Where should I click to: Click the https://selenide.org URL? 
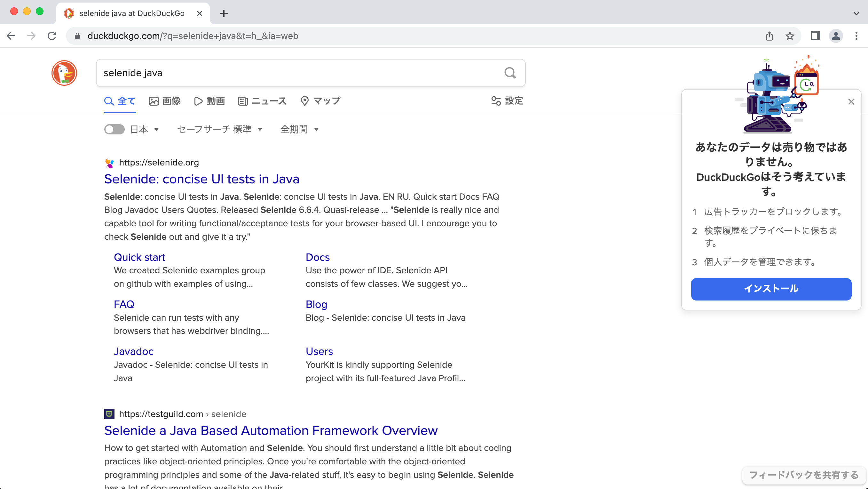tap(159, 163)
